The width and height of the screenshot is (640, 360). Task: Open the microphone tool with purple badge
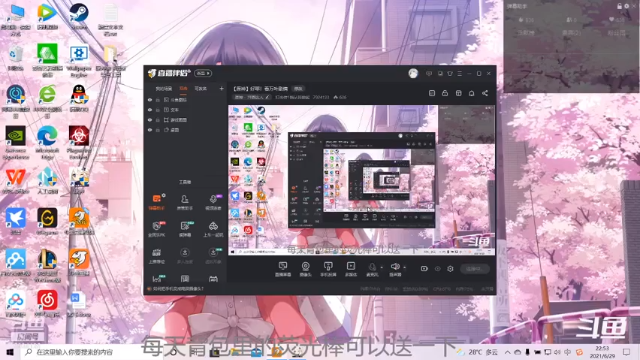[213, 201]
